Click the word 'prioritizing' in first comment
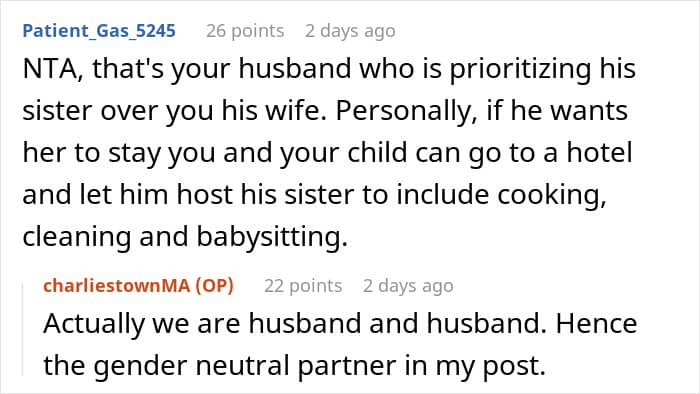700x394 pixels. click(x=520, y=70)
